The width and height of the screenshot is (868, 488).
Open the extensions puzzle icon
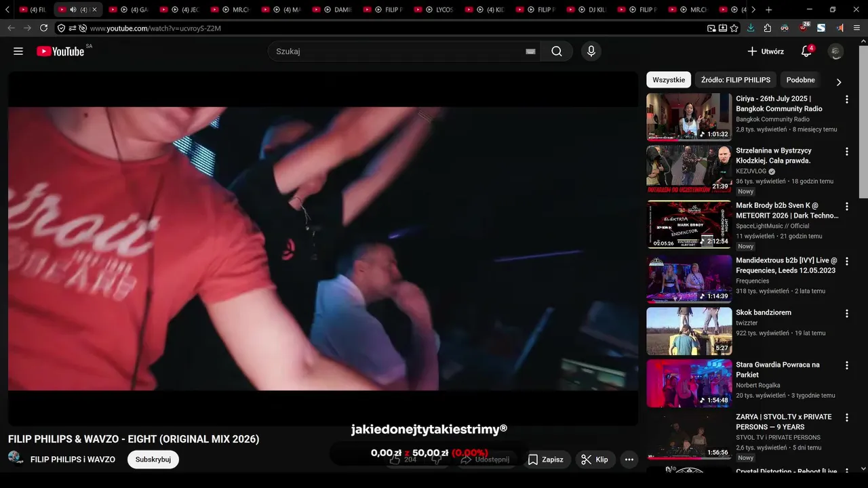768,28
